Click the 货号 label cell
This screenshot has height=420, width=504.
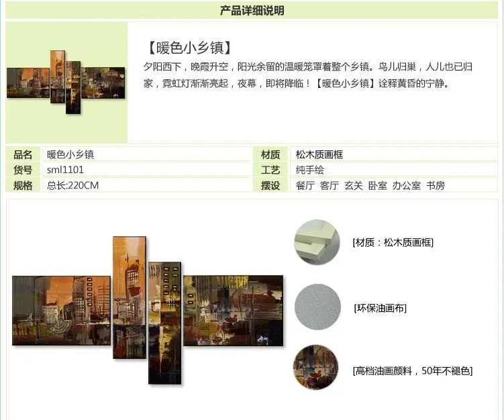23,170
